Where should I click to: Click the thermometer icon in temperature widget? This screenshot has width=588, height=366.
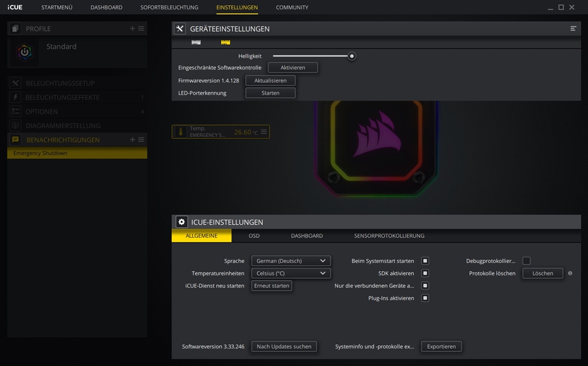click(x=181, y=132)
